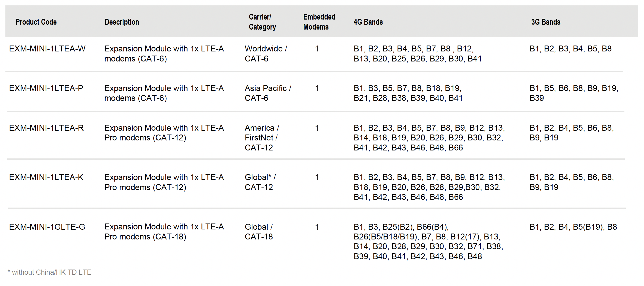Click the Product Code column header
The width and height of the screenshot is (644, 286).
pyautogui.click(x=36, y=22)
